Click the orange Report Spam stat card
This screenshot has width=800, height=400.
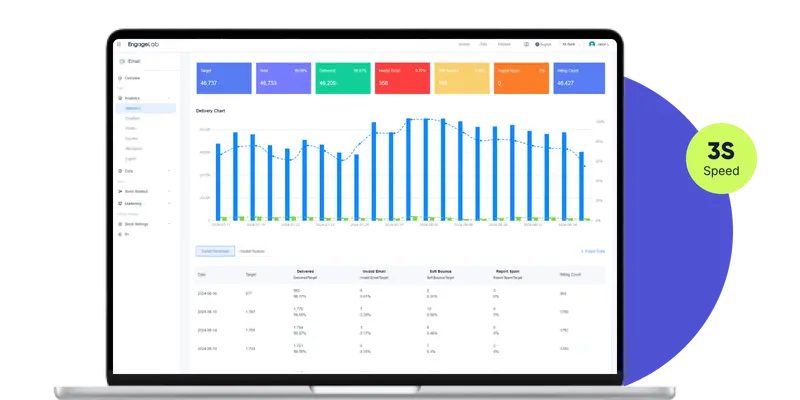521,78
